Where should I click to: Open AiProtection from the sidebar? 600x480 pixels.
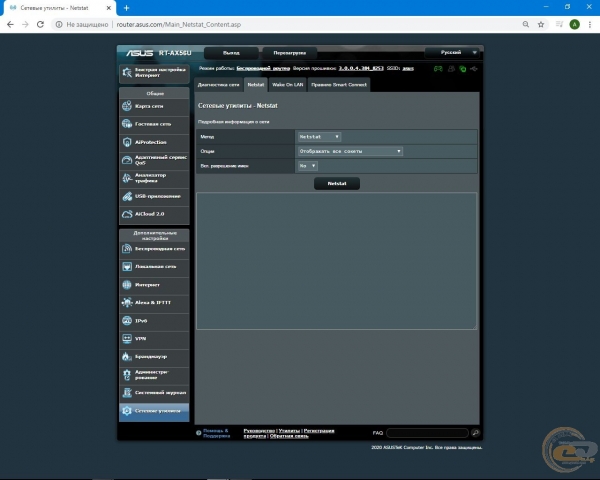point(154,142)
